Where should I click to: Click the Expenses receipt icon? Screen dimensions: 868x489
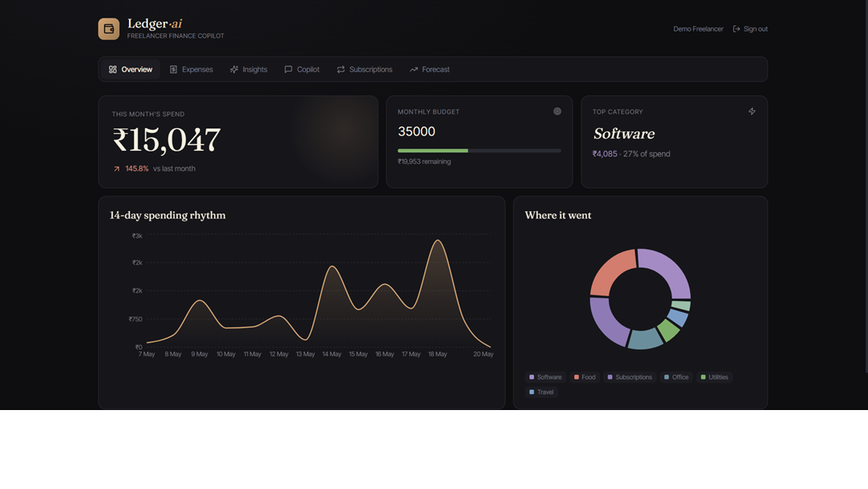(173, 69)
